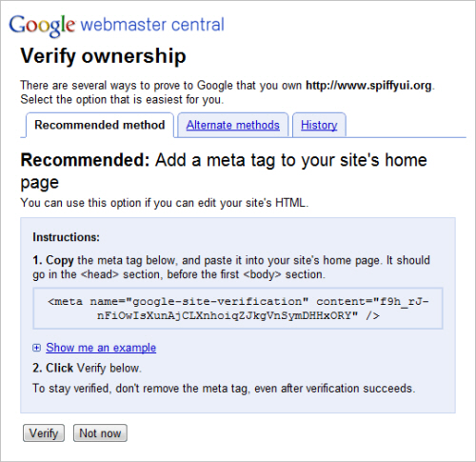Click the 'To stay verified' note text
The image size is (476, 462).
click(x=224, y=389)
